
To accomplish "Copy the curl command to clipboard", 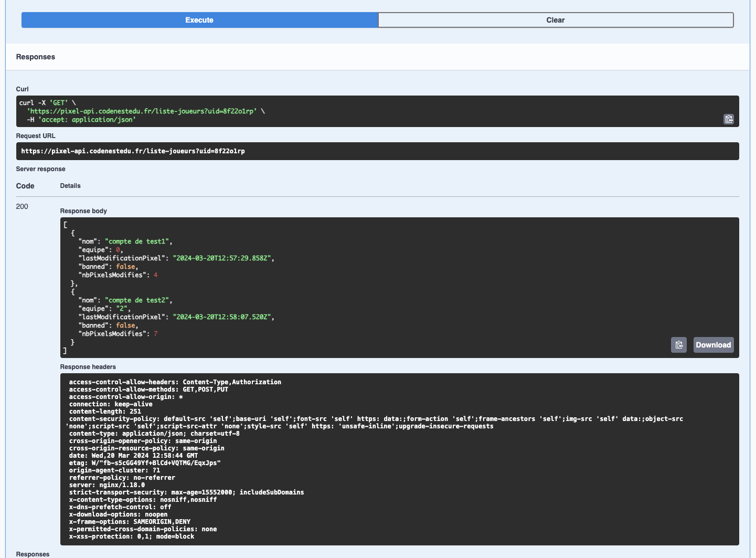I will click(729, 119).
